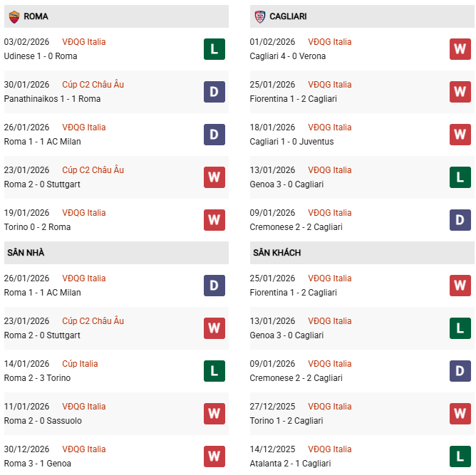
Task: Click the 03/02/2026 date of Udinese match
Action: pos(26,42)
